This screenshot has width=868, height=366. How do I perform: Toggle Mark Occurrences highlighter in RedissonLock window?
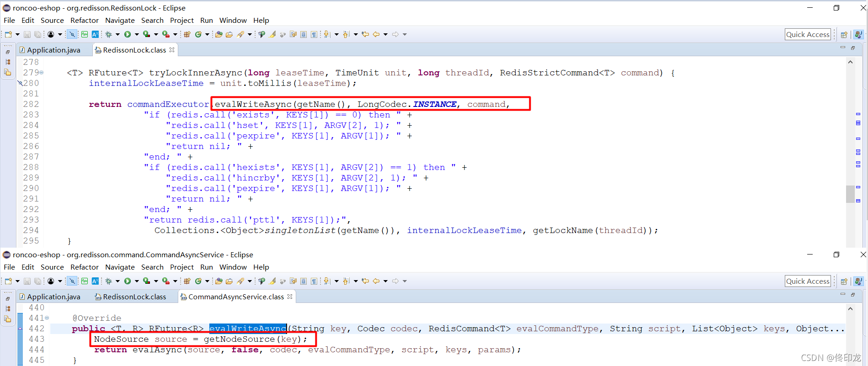pyautogui.click(x=272, y=34)
